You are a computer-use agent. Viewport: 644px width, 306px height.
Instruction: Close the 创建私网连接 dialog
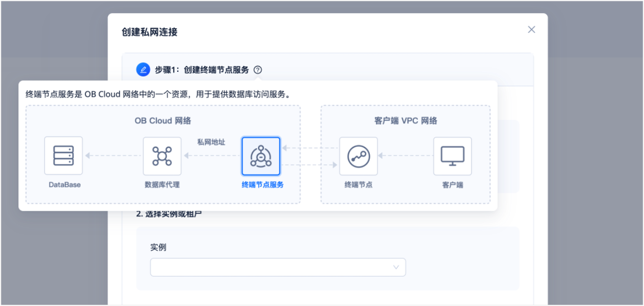531,30
